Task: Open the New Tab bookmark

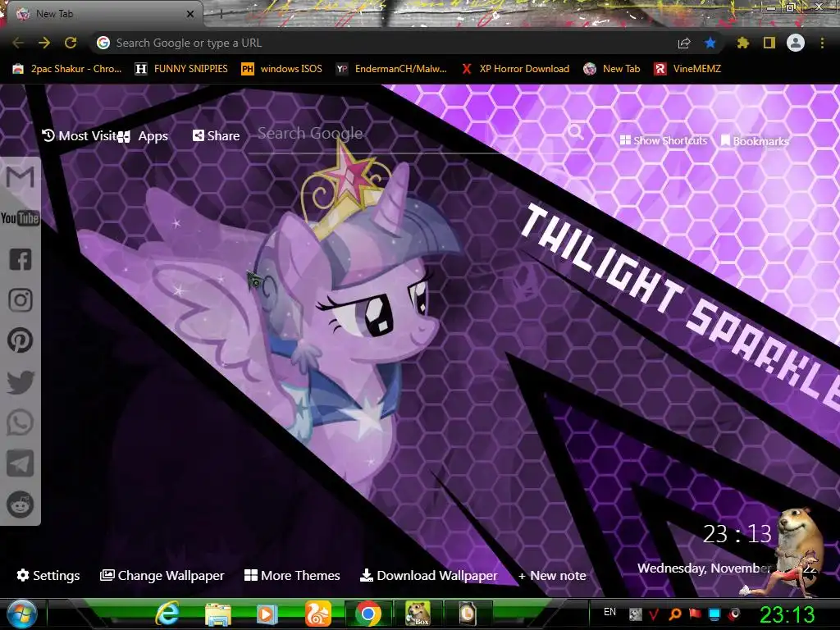Action: (612, 69)
